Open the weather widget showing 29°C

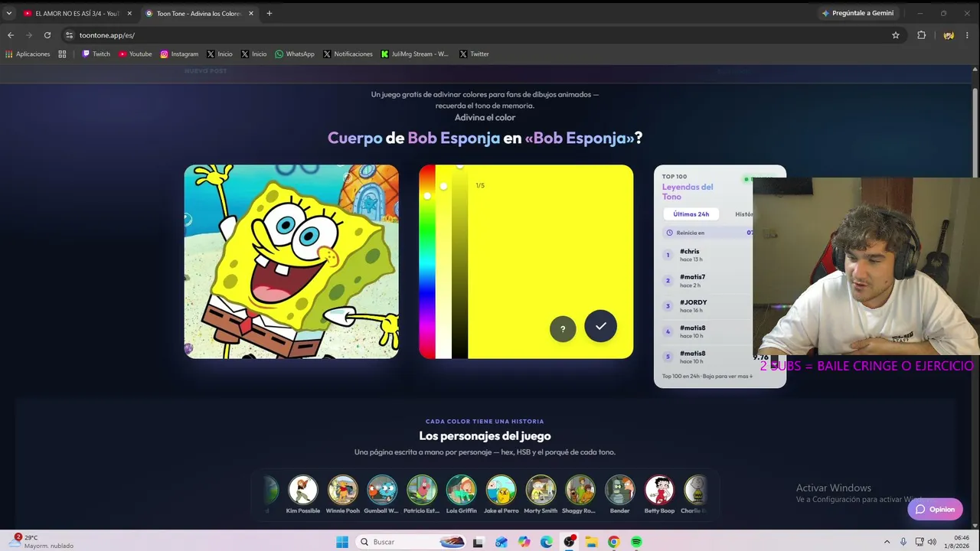pos(43,542)
